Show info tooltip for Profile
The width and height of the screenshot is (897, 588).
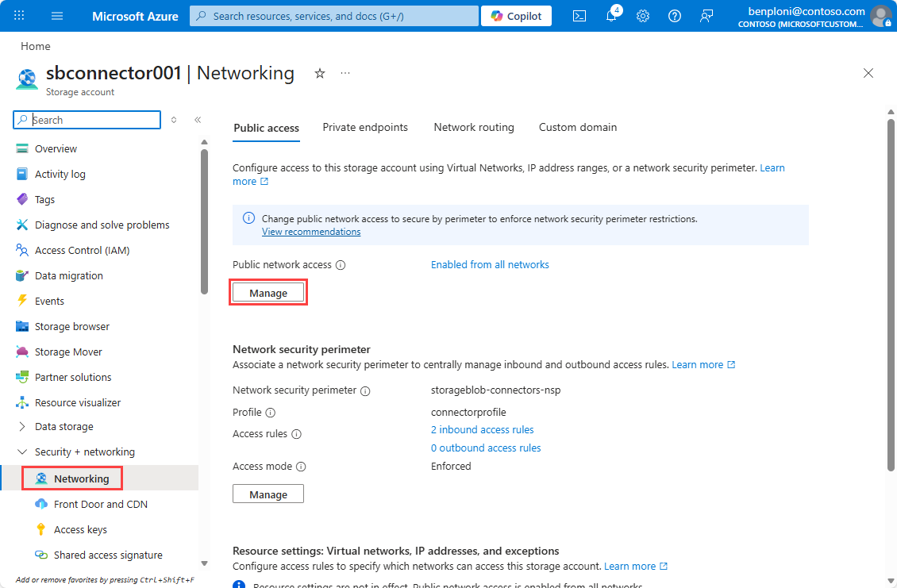click(x=271, y=413)
